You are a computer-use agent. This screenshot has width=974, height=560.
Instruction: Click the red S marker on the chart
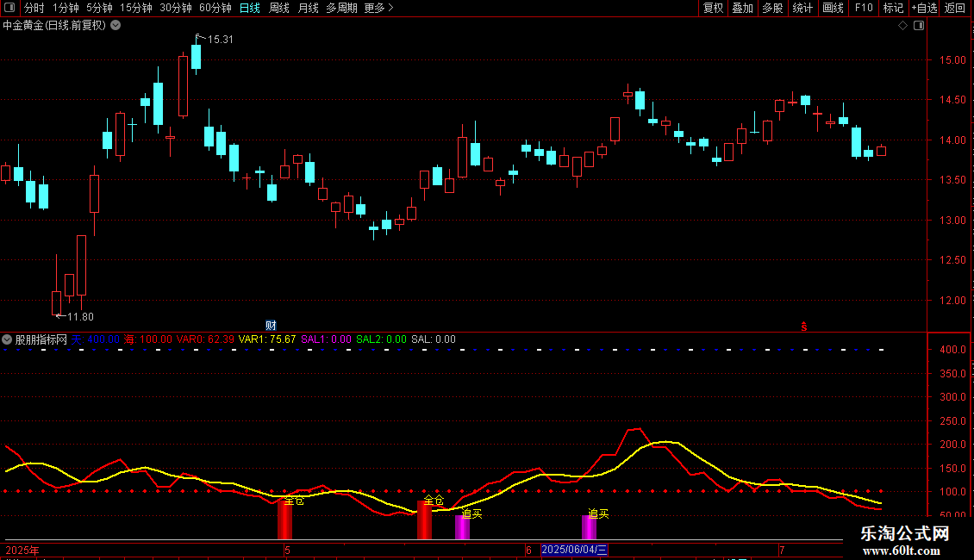tap(804, 327)
